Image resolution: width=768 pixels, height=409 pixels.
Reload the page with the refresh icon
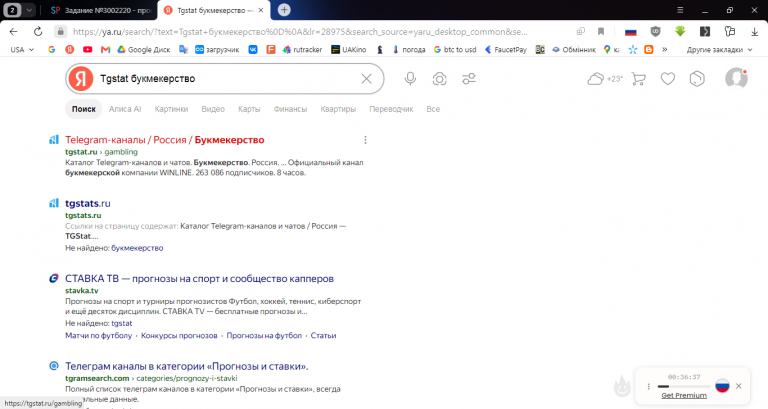[38, 31]
